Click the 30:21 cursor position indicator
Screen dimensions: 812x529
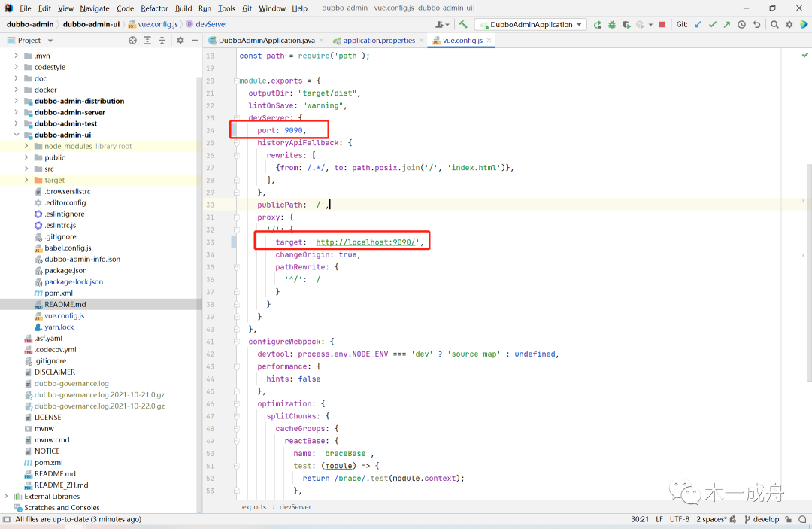click(640, 519)
